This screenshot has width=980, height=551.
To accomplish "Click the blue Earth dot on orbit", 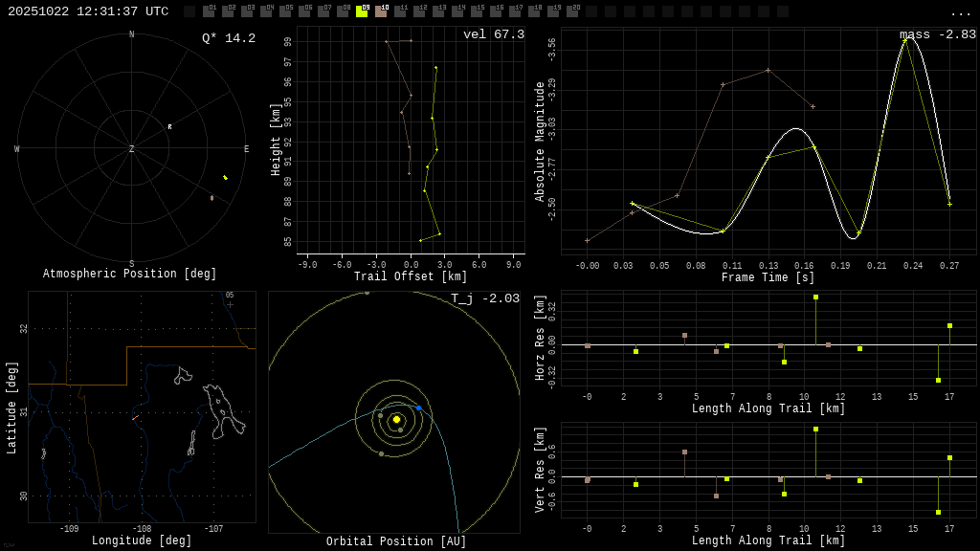I will click(x=418, y=408).
